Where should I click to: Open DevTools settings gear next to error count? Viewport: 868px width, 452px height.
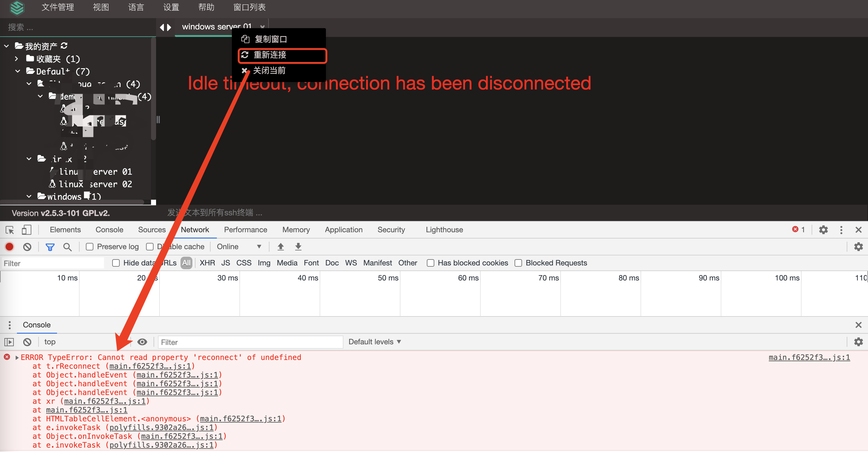823,230
